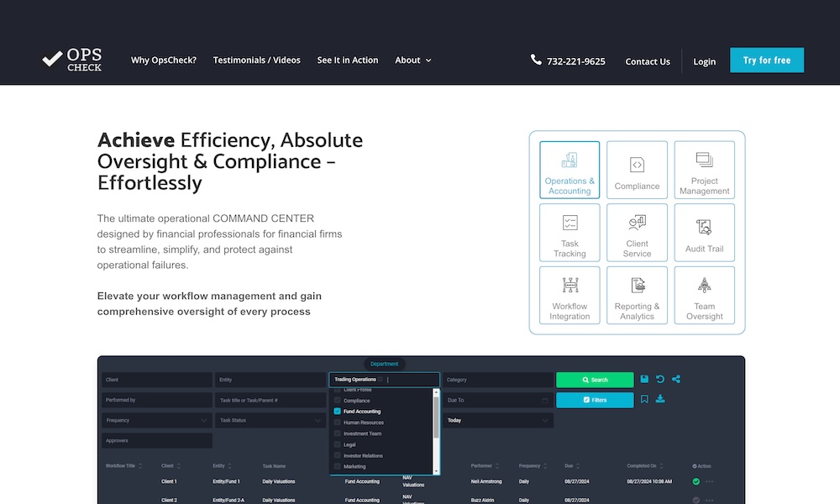Select the Operations & Accounting tile
The height and width of the screenshot is (504, 840).
[570, 170]
